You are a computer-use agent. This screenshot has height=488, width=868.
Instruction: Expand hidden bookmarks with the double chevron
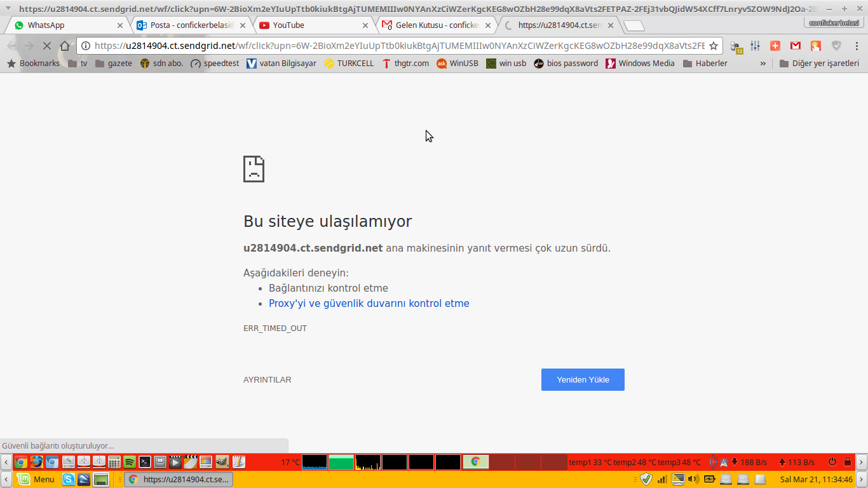point(763,64)
